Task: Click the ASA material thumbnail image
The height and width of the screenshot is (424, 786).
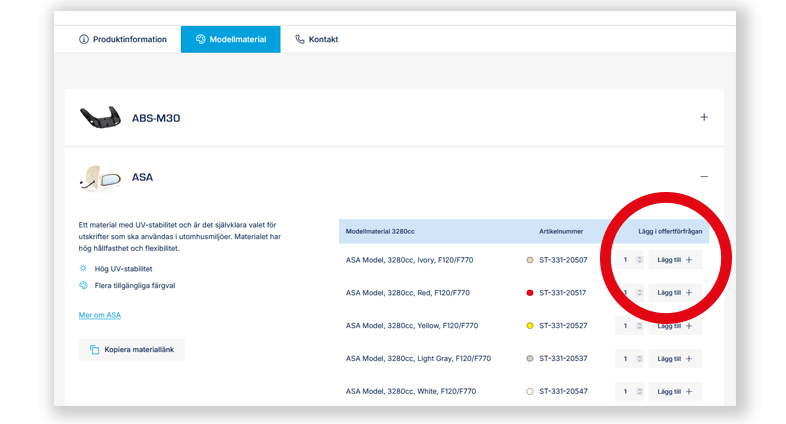Action: (100, 178)
